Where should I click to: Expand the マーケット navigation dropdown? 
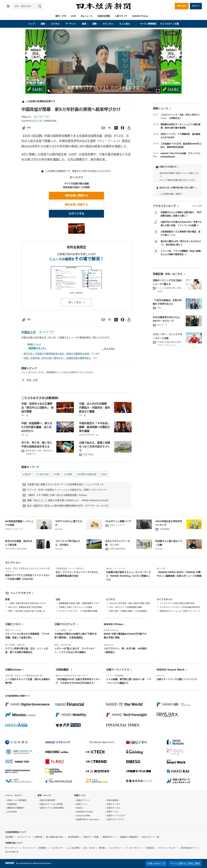coord(72,24)
